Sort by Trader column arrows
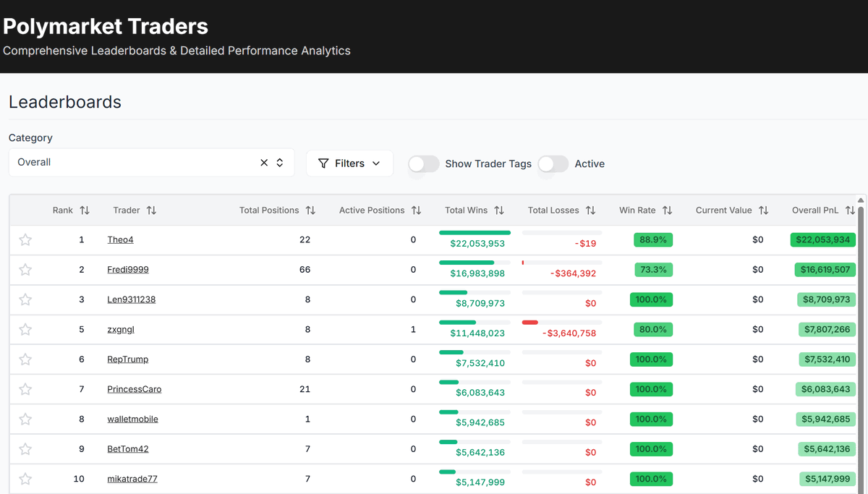 point(151,210)
